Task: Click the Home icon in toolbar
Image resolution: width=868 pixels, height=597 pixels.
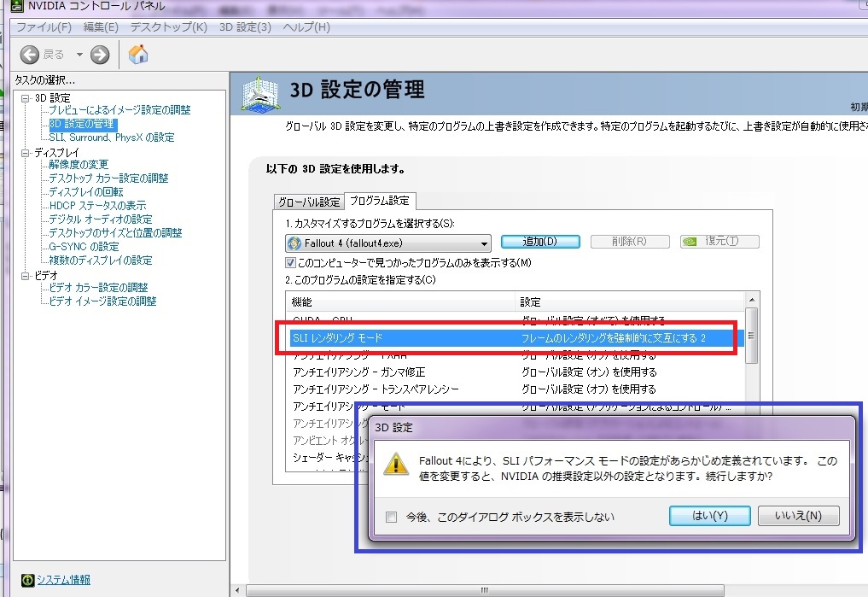Action: [x=138, y=55]
